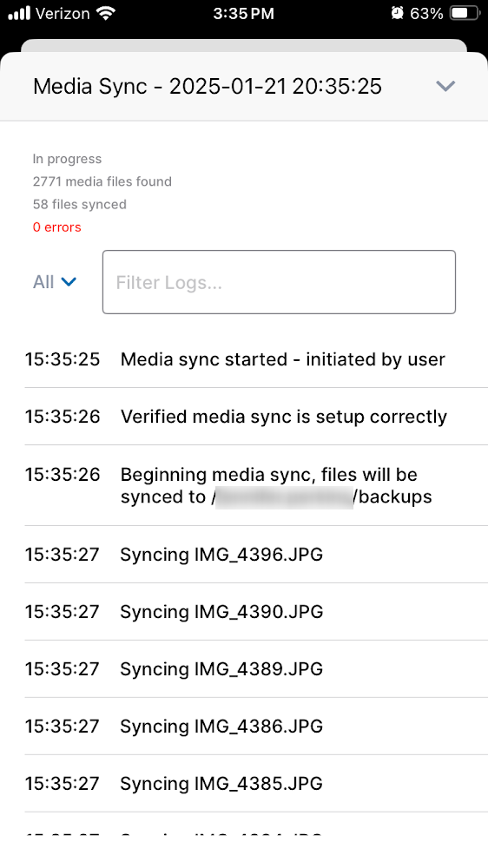Tap the battery icon in the status bar
Screen dimensions: 488x868
465,13
